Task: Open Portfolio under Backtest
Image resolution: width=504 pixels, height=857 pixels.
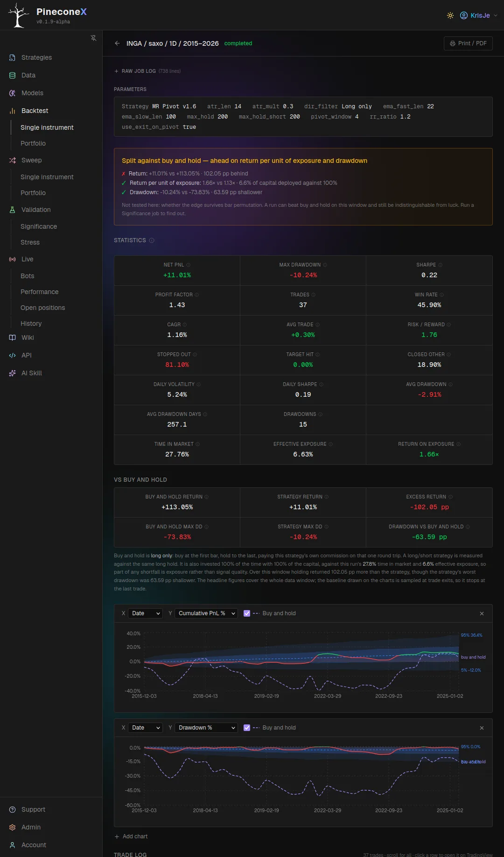Action: (33, 143)
